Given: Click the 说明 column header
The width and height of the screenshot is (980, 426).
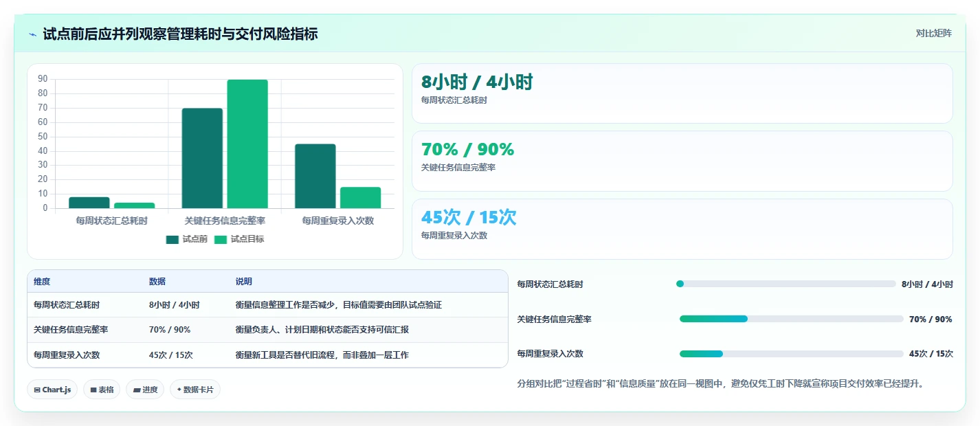Looking at the screenshot, I should [244, 282].
